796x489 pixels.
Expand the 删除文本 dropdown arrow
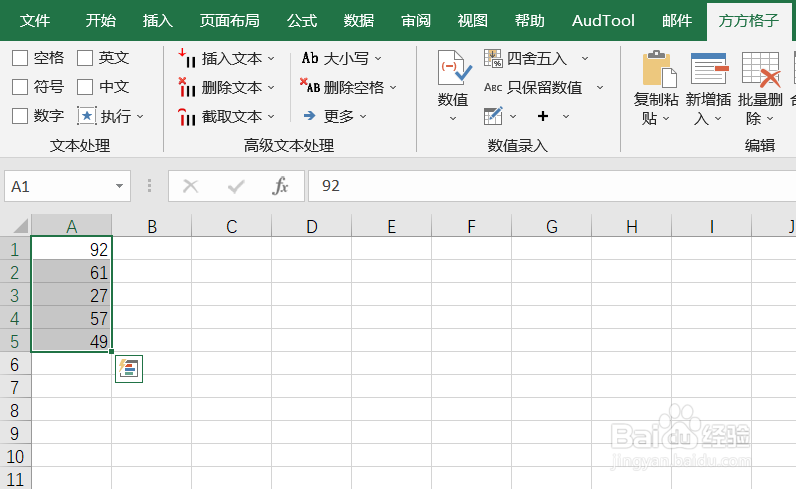point(271,88)
